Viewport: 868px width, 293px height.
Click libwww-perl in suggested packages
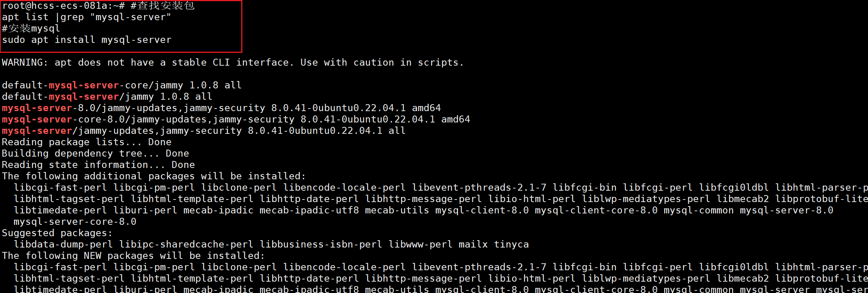[421, 245]
